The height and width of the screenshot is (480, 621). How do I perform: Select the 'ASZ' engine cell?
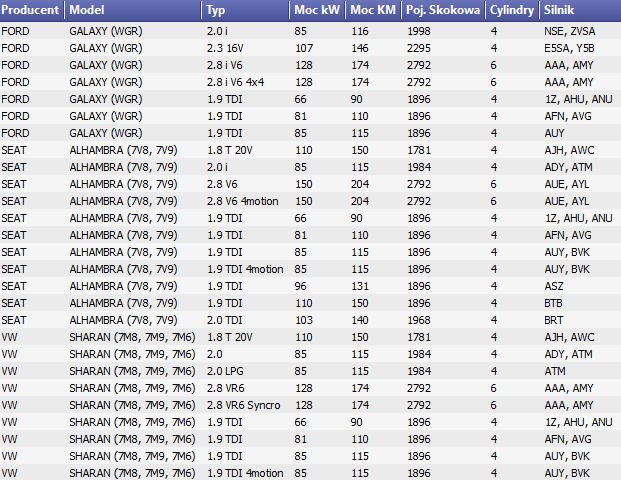[554, 286]
